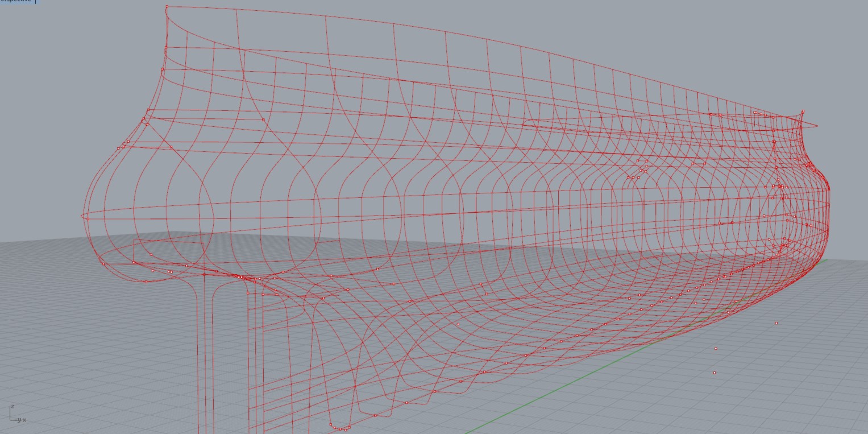Pick the vertical rudder post curve near bottom

coord(198,370)
